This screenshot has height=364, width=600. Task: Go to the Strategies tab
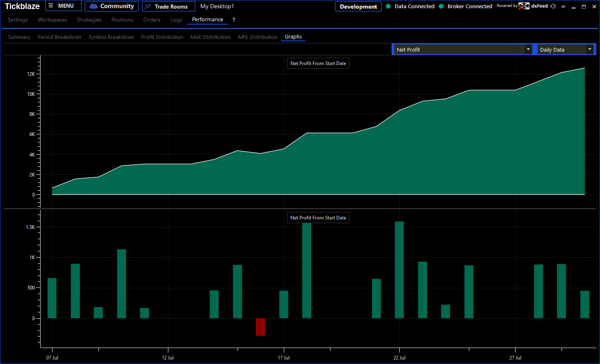click(89, 20)
